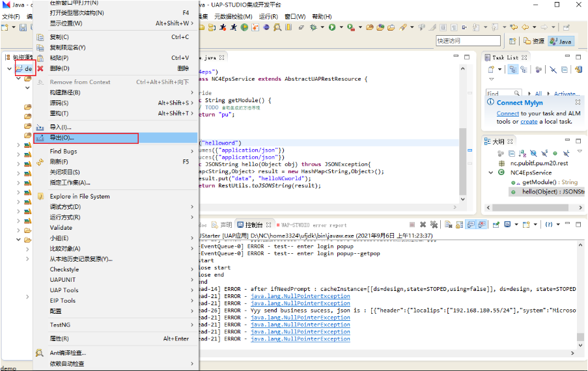
Task: Click Clear Console icon
Action: (x=448, y=225)
